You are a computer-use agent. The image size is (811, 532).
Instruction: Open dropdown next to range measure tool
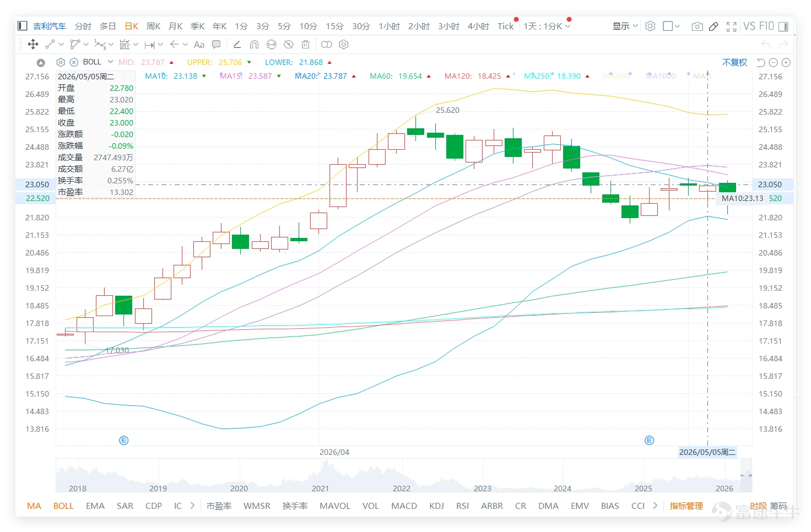click(x=160, y=45)
